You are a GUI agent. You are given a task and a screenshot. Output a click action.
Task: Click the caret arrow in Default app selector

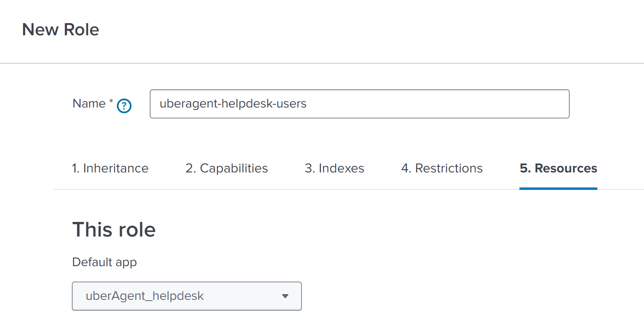[285, 296]
